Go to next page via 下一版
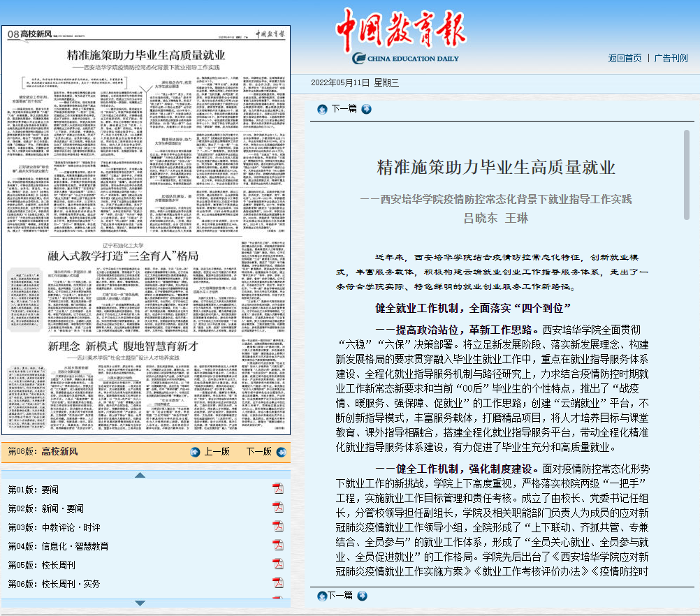This screenshot has width=700, height=616. click(x=259, y=452)
